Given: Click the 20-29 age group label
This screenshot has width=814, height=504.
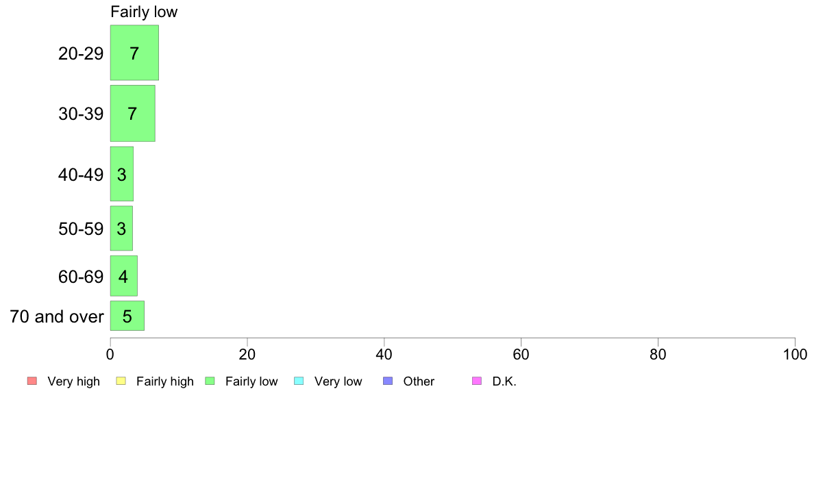Looking at the screenshot, I should click(81, 53).
